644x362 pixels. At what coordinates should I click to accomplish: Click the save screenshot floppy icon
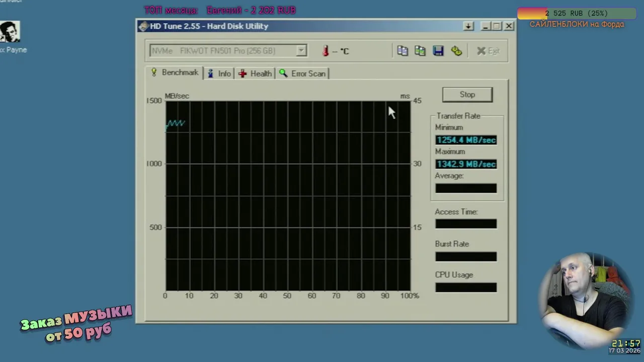(x=438, y=51)
